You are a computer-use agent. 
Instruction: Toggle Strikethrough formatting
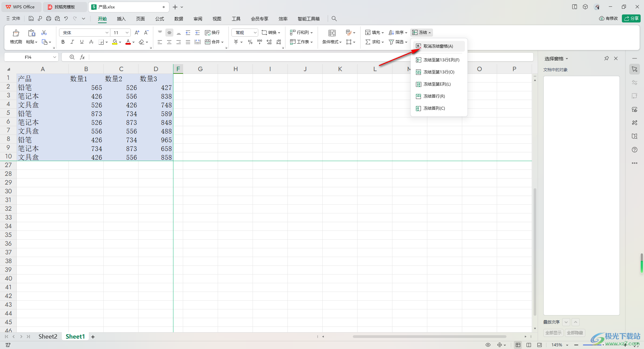[x=91, y=42]
